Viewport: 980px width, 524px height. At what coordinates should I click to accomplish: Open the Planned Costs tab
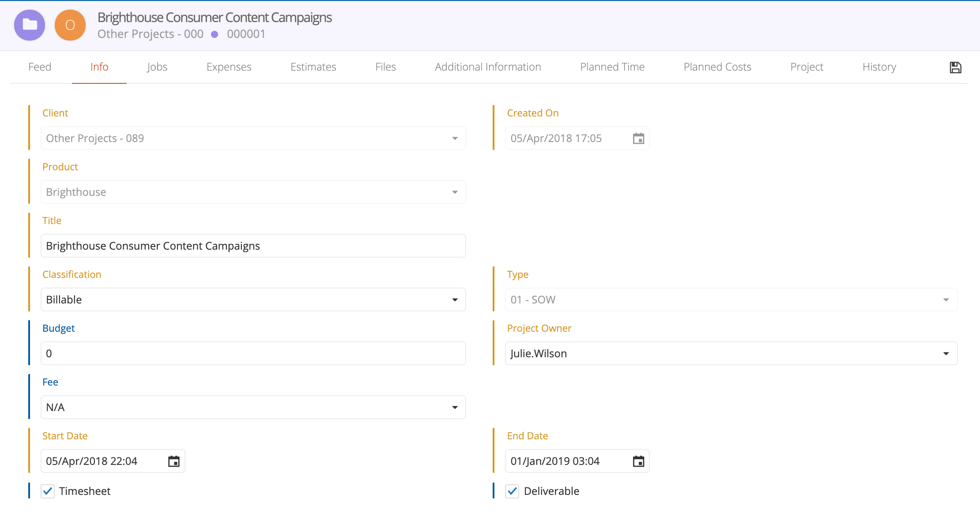pyautogui.click(x=717, y=67)
